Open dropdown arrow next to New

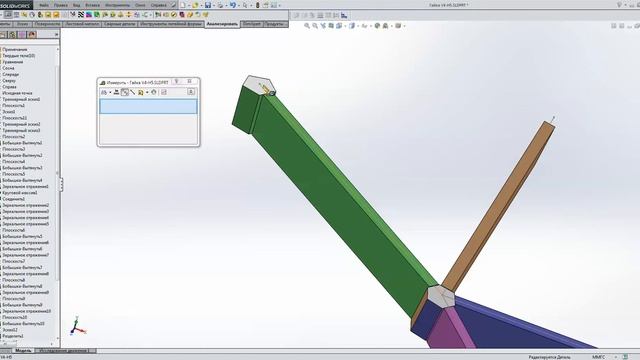189,5
